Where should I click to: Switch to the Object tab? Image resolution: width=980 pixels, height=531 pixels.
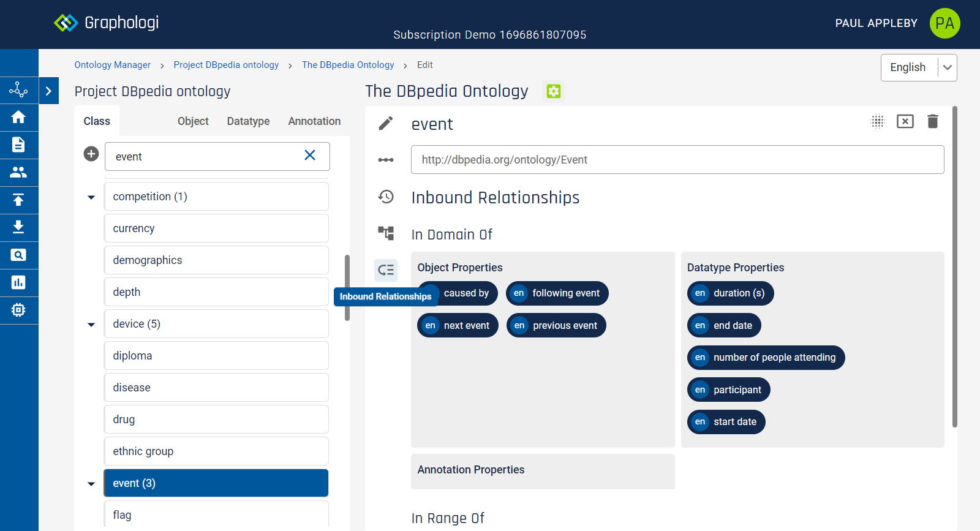point(193,121)
